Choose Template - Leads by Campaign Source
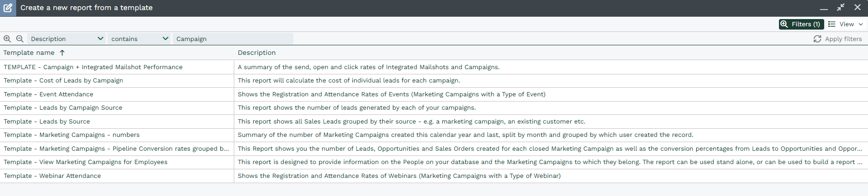This screenshot has width=868, height=196. (63, 108)
